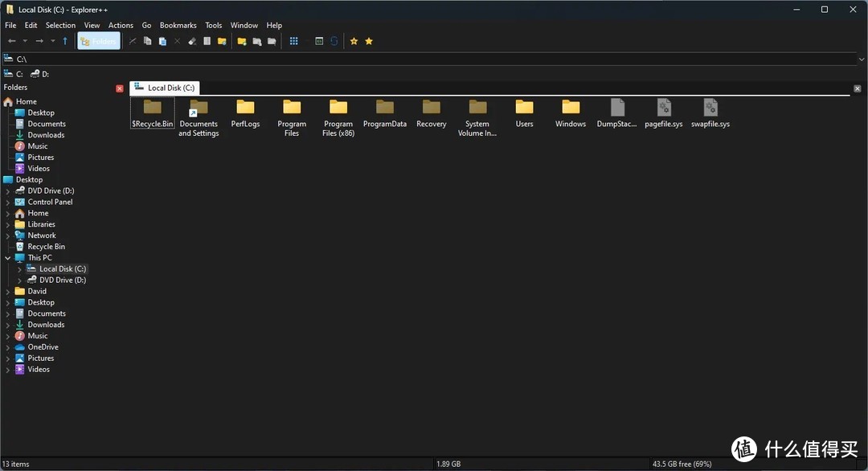This screenshot has height=471, width=868.
Task: Open the Tools menu
Action: click(213, 25)
